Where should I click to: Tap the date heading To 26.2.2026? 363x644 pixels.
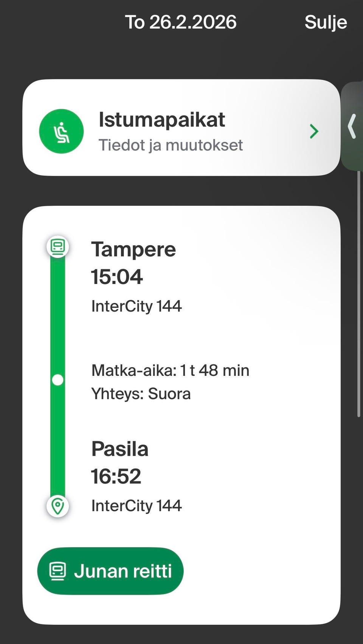coord(181,22)
